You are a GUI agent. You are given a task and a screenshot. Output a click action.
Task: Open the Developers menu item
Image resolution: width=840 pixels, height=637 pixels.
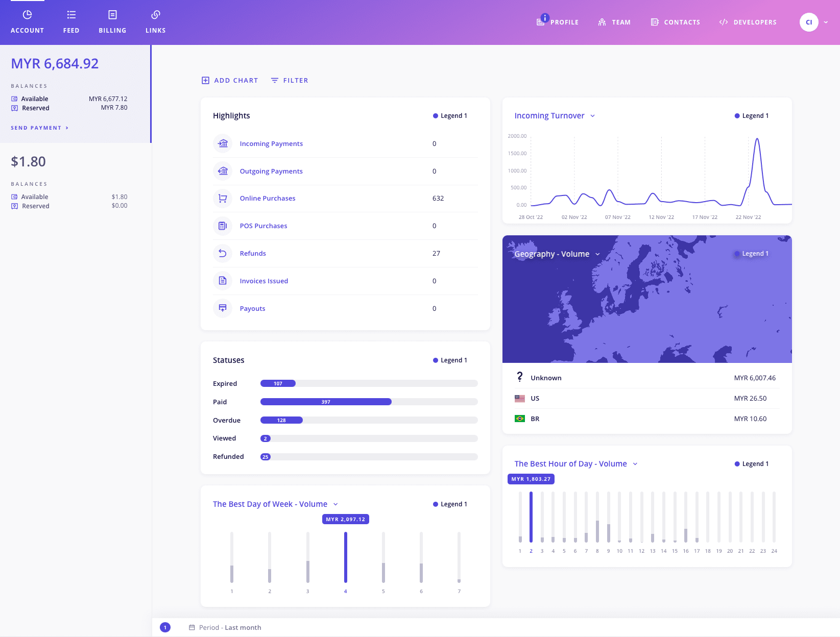pyautogui.click(x=748, y=22)
